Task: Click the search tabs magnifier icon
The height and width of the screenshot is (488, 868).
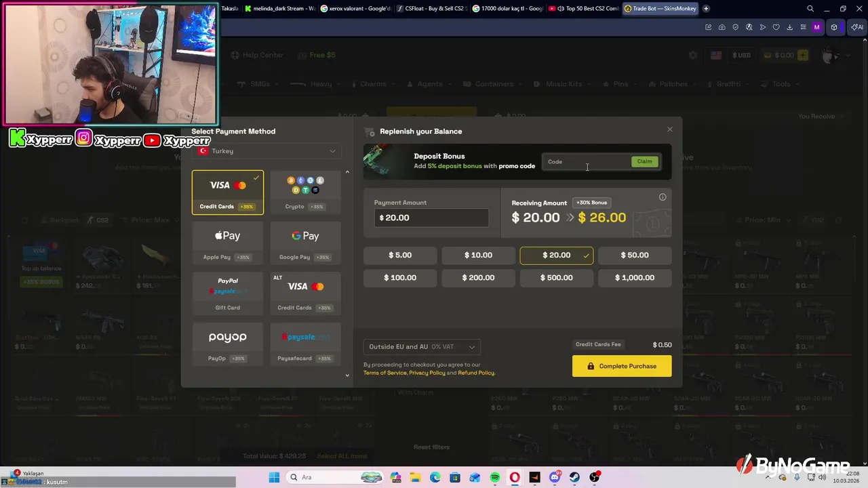Action: 810,9
